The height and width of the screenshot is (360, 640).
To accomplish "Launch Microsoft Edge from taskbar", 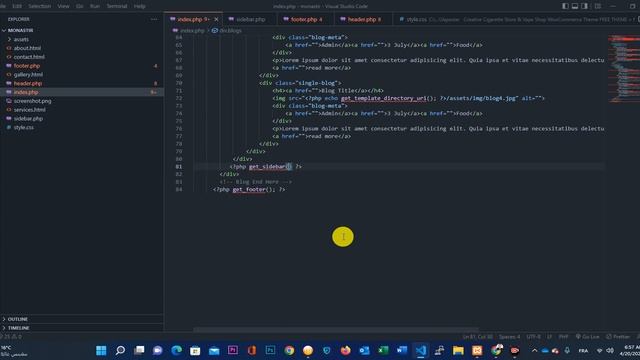I will click(x=176, y=350).
